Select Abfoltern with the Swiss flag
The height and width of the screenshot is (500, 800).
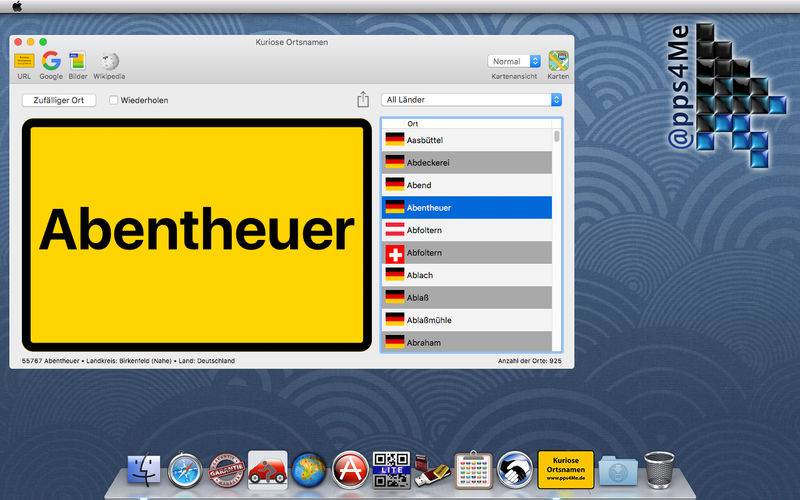(467, 253)
